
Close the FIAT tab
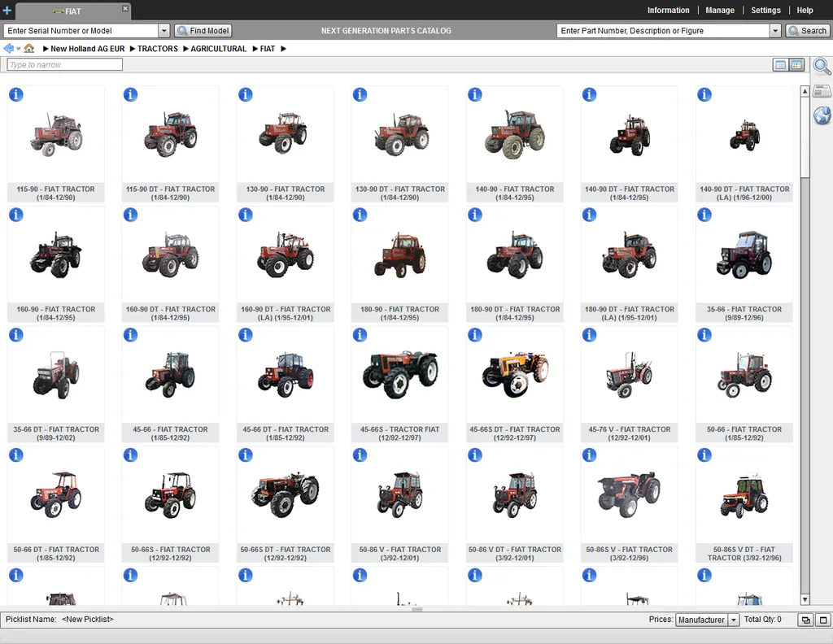tap(124, 8)
